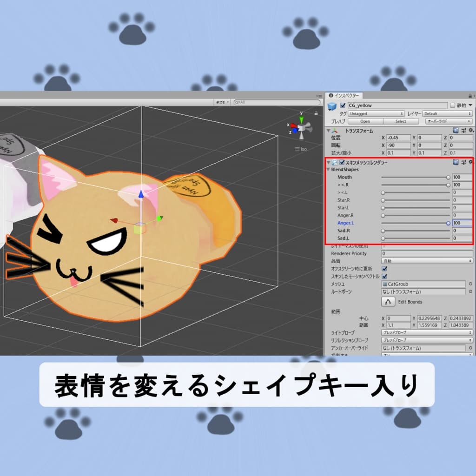Click the Skinned Mesh Renderer component icon
Screen dimensions: 476x476
(335, 163)
